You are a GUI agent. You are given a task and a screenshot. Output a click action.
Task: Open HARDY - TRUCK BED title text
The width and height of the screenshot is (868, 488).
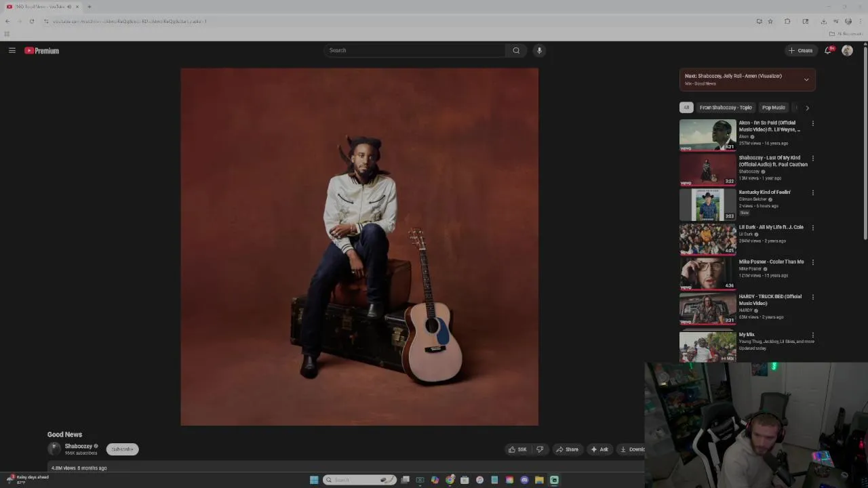(770, 300)
